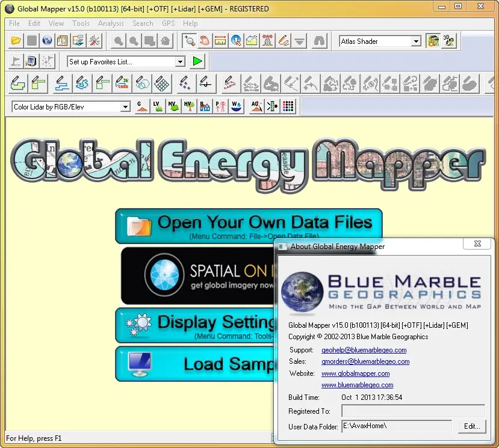Click the Spatial On Demand banner
499x448 pixels.
(197, 275)
